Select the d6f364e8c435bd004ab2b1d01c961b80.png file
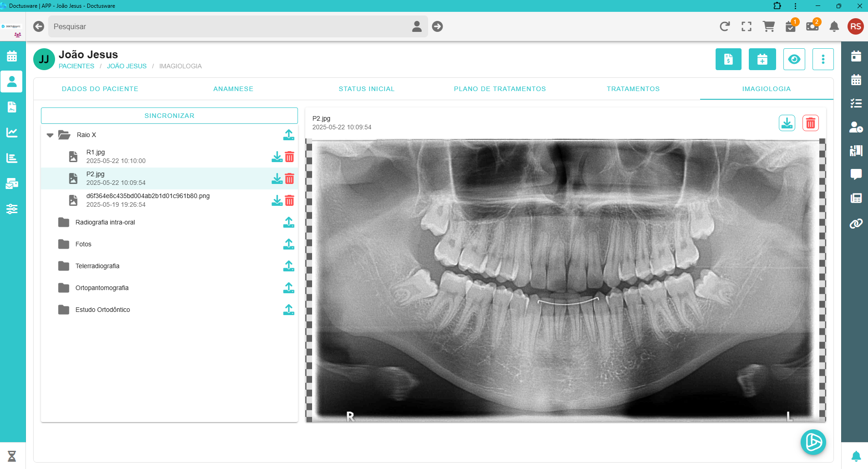 click(148, 200)
